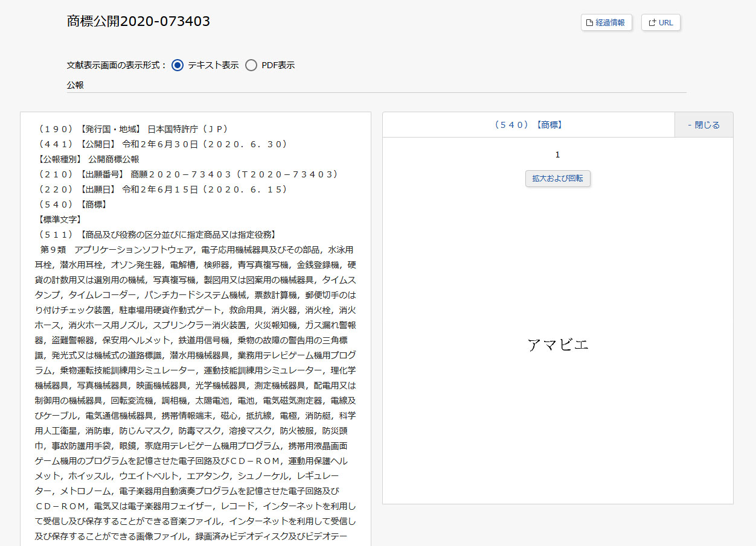
Task: Click the title 商標公開2020-073403
Action: [x=138, y=21]
